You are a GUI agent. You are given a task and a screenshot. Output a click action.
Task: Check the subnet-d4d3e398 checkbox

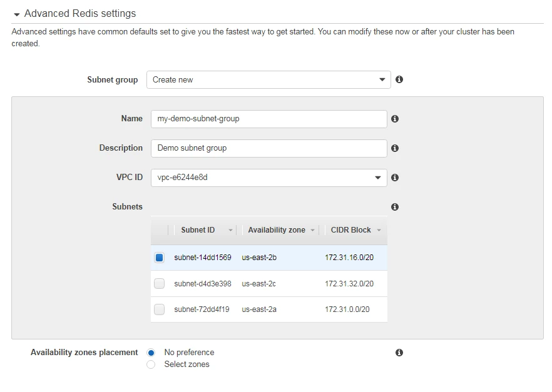160,284
